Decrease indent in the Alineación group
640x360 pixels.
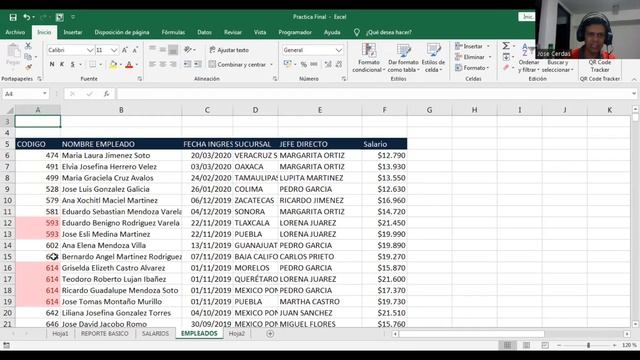pyautogui.click(x=187, y=64)
